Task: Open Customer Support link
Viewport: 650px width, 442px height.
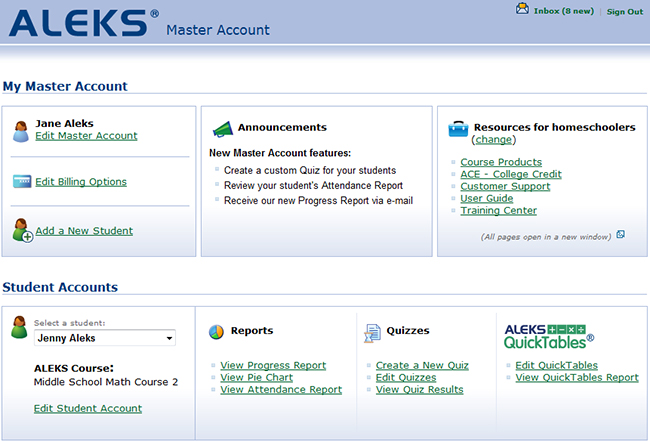Action: pos(505,186)
